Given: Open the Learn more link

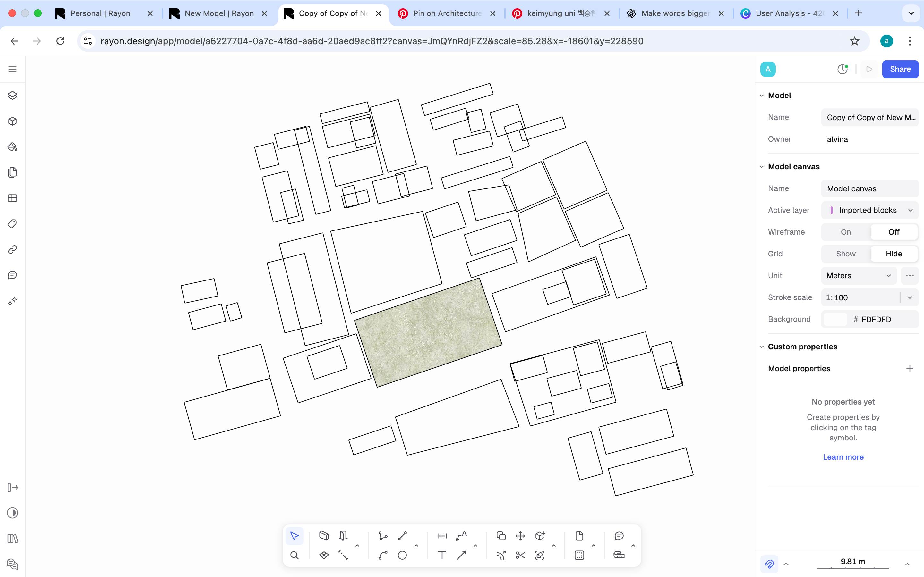Looking at the screenshot, I should (843, 457).
